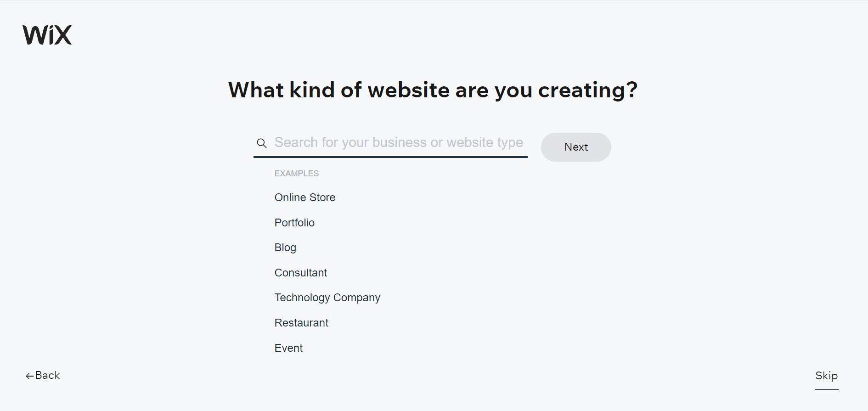
Task: Click the Wix logo
Action: pos(47,35)
